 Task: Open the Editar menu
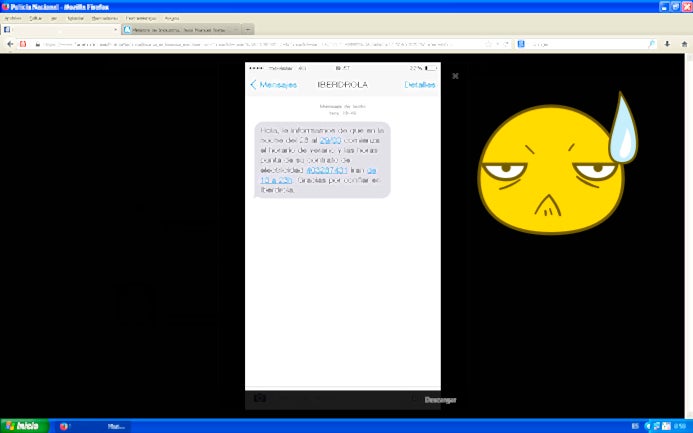tap(36, 19)
